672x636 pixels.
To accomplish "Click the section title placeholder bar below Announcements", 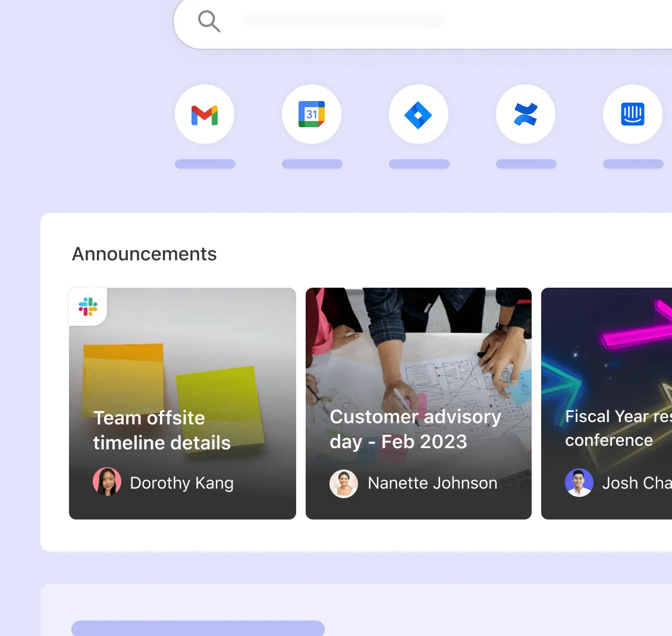I will pos(198,628).
